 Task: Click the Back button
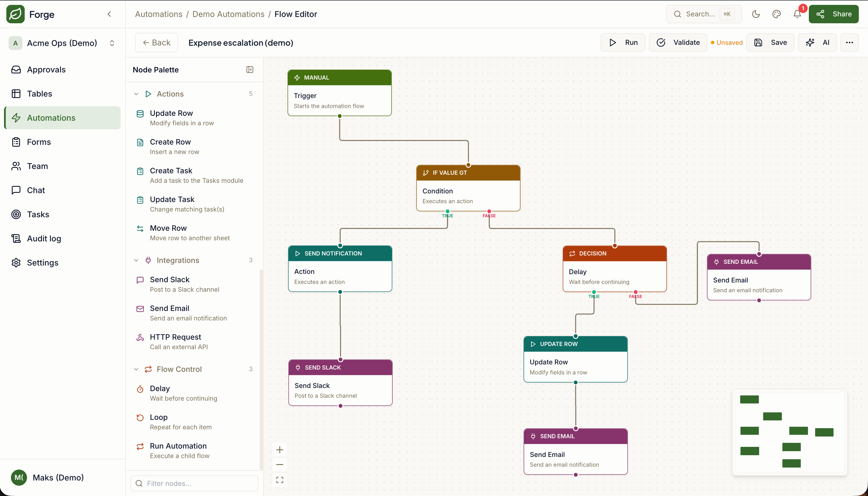click(157, 43)
